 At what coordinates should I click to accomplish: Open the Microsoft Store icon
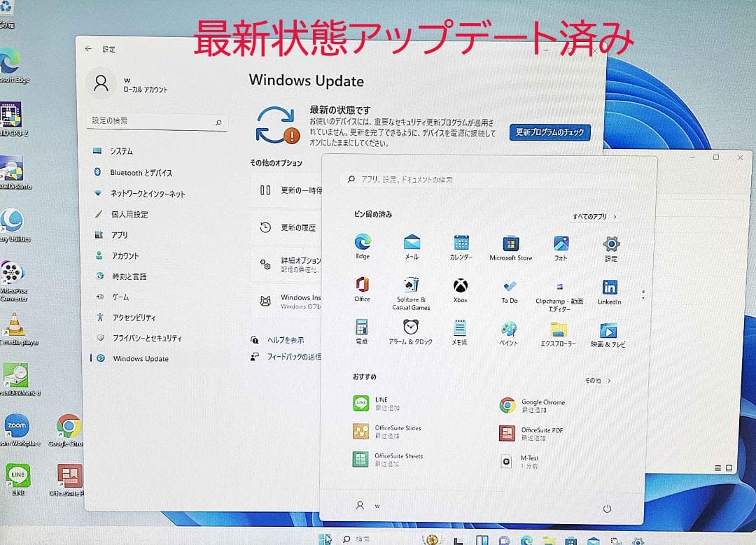(x=510, y=243)
